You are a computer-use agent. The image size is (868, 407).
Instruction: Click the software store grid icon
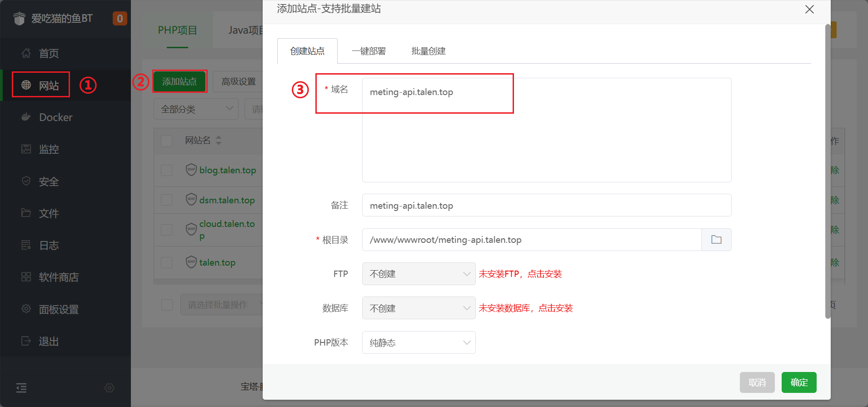tap(26, 277)
